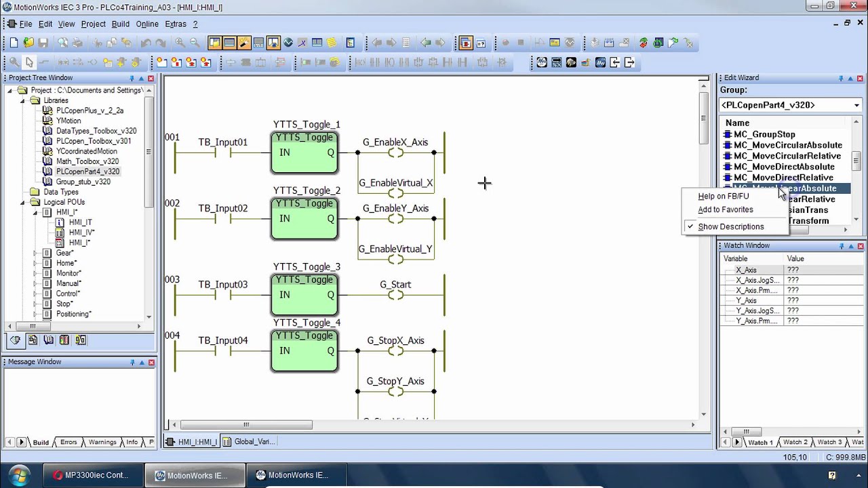Viewport: 868px width, 488px height.
Task: Expand the Monitor* POU node
Action: (35, 273)
